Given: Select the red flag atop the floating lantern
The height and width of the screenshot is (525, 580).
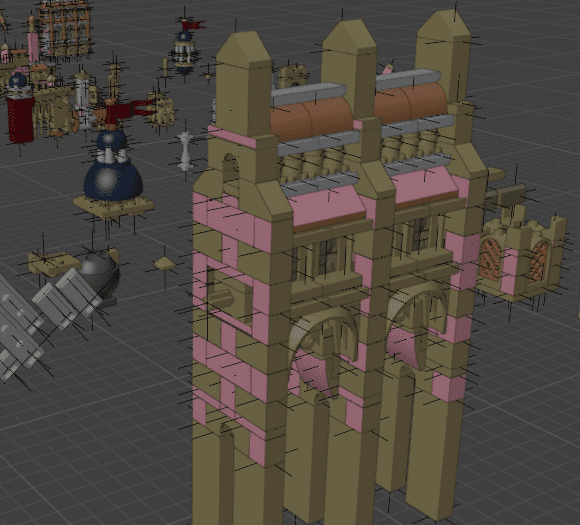Looking at the screenshot, I should click(194, 26).
